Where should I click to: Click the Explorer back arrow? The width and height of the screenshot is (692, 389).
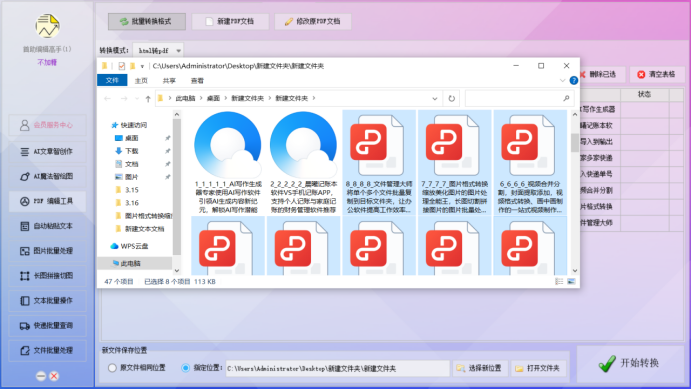point(107,98)
